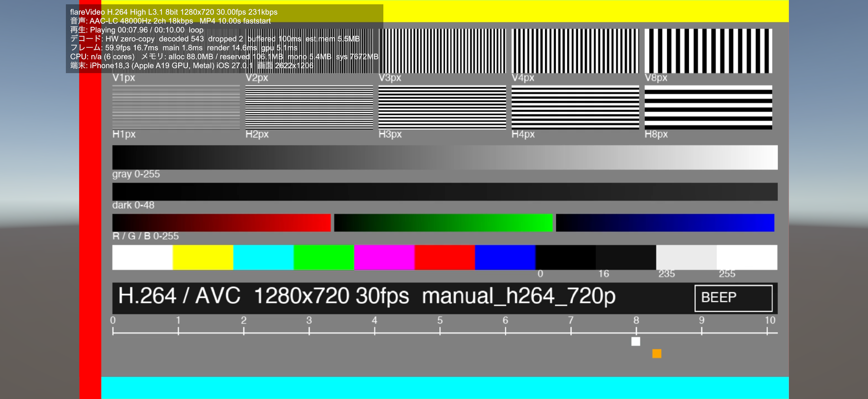Select the magenta color bar swatch
Viewport: 868px width, 399px height.
point(384,257)
